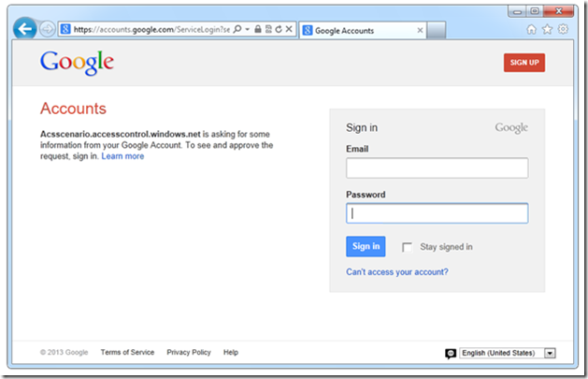
Task: Open the English (United States) language dropdown
Action: coord(508,353)
